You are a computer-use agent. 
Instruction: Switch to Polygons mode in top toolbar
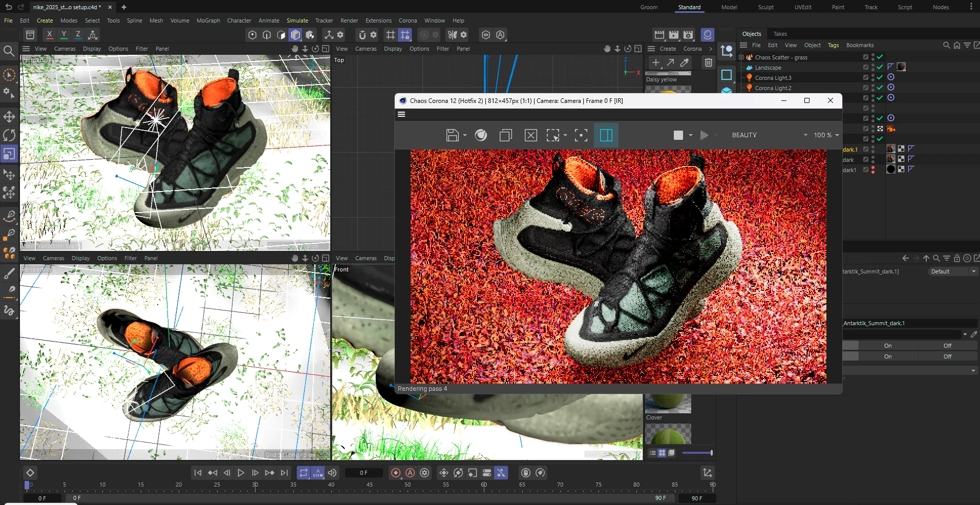click(281, 35)
